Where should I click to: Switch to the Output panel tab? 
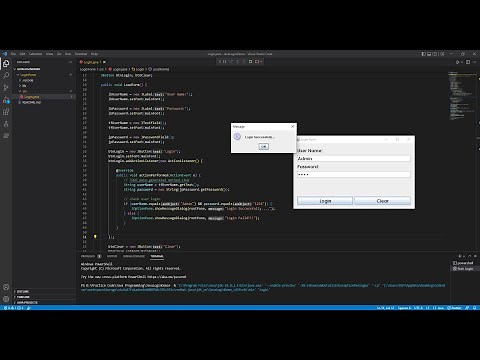click(112, 256)
